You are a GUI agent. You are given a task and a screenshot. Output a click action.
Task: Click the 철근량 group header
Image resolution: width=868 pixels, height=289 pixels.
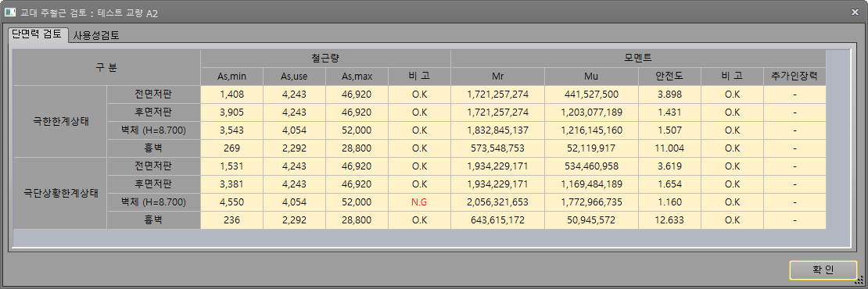325,59
